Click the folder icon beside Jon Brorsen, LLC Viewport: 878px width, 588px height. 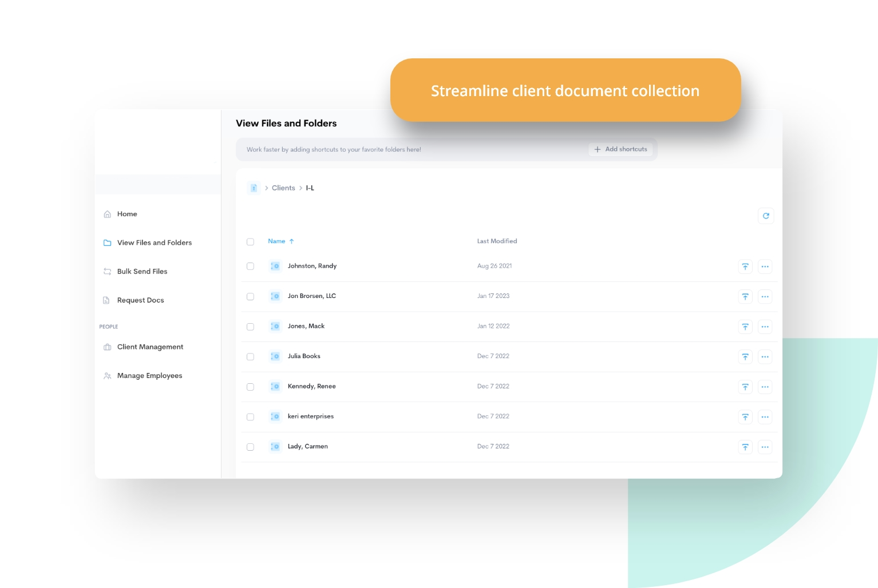pyautogui.click(x=275, y=296)
